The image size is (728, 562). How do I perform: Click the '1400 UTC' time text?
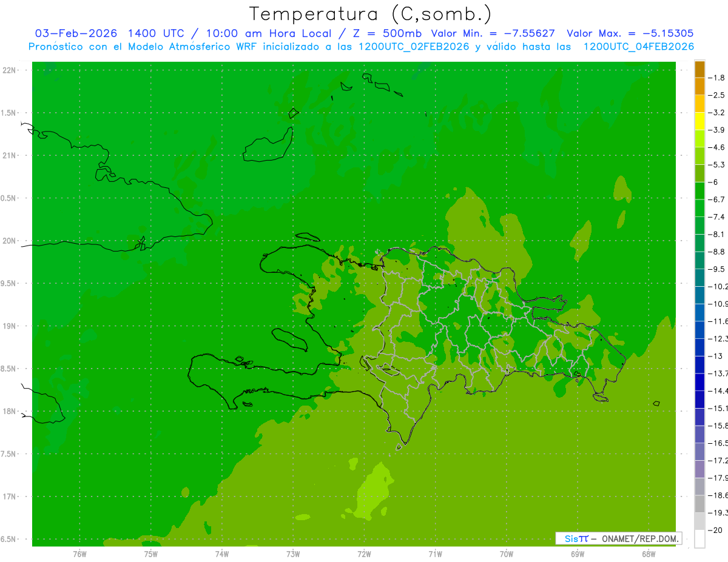157,33
